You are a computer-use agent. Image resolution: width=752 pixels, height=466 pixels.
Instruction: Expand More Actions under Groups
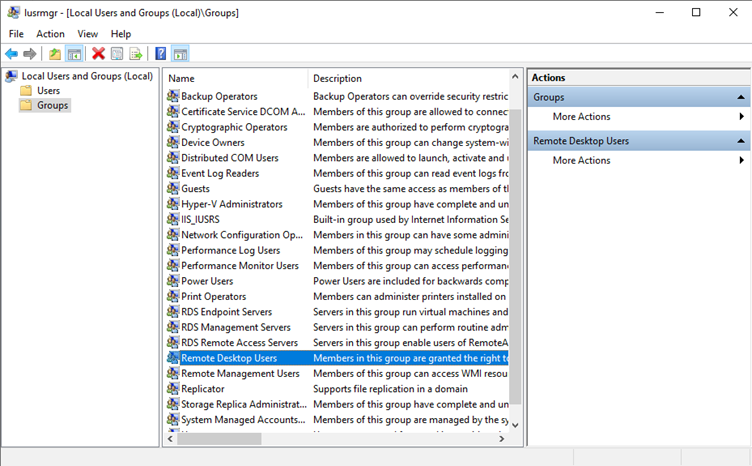(x=581, y=117)
